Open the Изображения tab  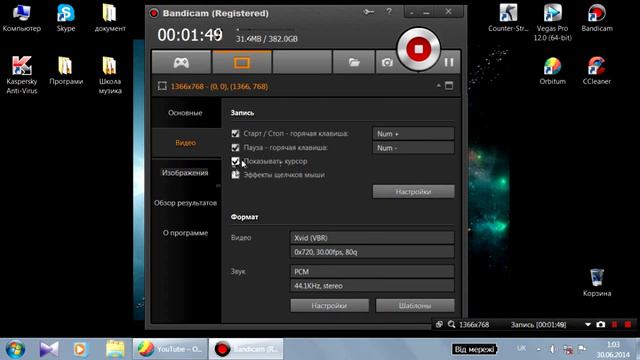(x=186, y=173)
